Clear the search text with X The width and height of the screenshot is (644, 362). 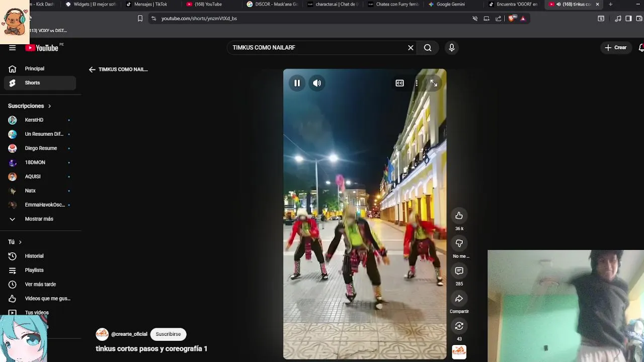[x=411, y=48]
